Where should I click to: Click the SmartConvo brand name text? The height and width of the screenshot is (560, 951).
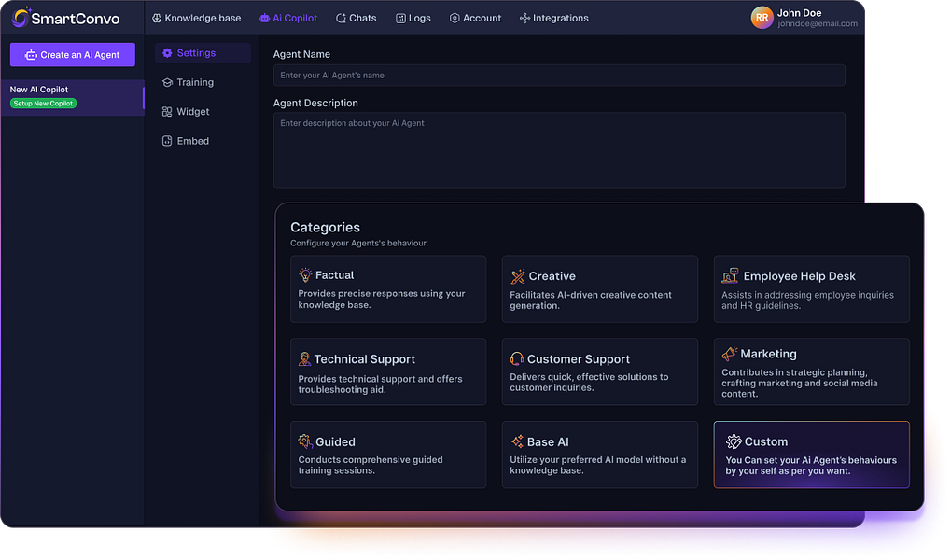pyautogui.click(x=76, y=19)
